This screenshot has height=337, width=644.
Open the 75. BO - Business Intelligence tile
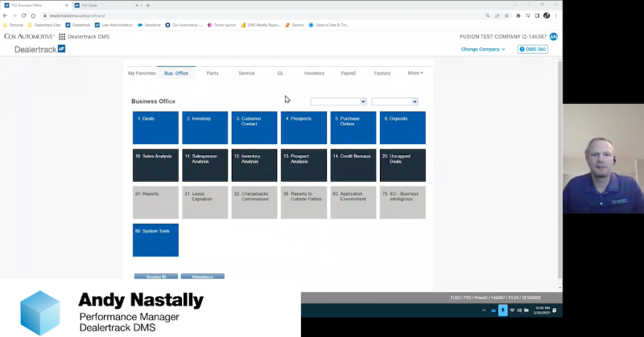[x=403, y=203]
